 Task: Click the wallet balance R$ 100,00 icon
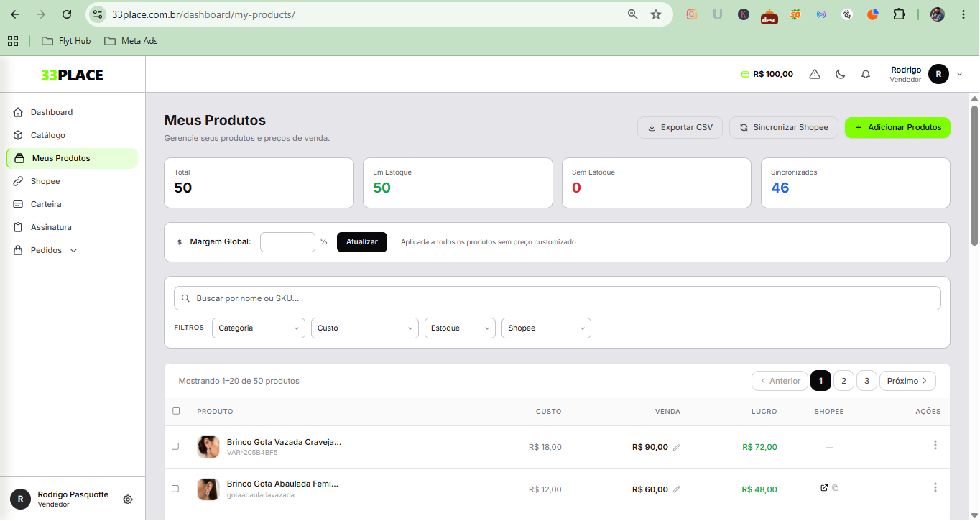(x=745, y=74)
